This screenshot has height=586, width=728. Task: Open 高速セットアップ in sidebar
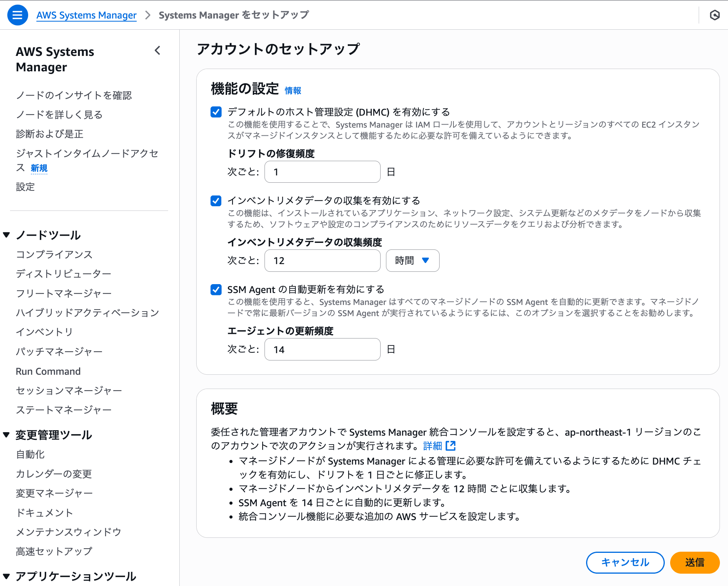[54, 551]
